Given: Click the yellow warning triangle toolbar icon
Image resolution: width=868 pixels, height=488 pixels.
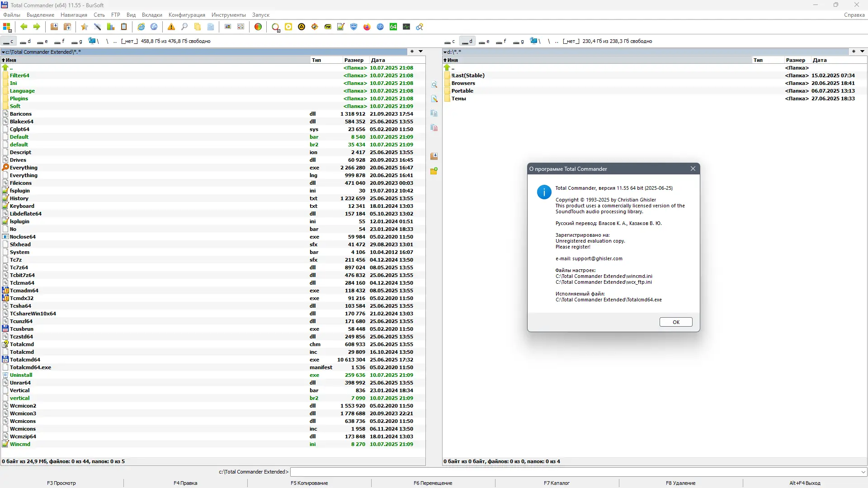Looking at the screenshot, I should [171, 27].
